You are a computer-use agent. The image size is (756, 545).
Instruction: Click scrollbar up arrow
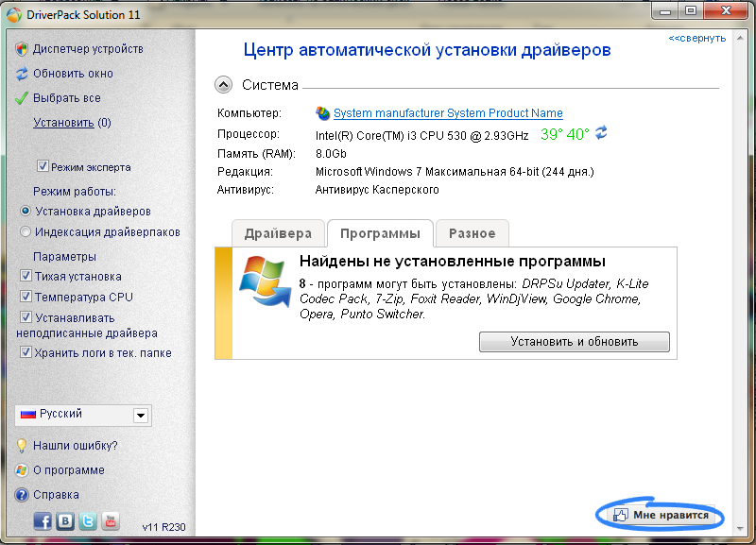coord(740,38)
